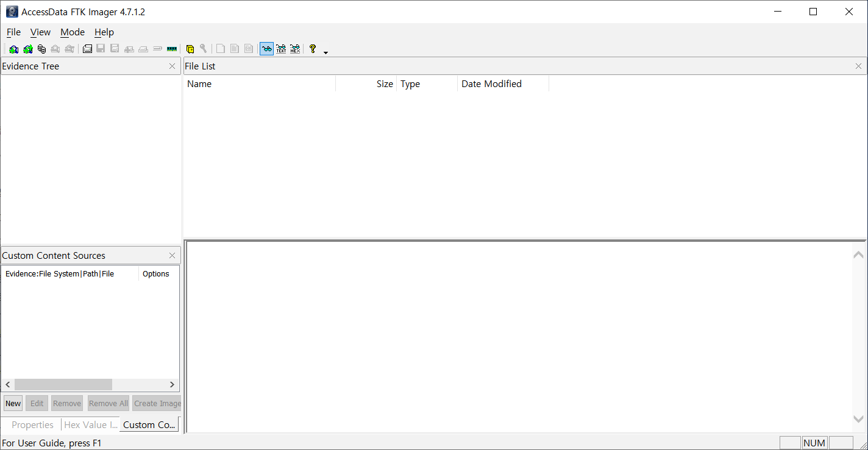Select the Custom Content Sources tab
868x450 pixels.
point(149,425)
